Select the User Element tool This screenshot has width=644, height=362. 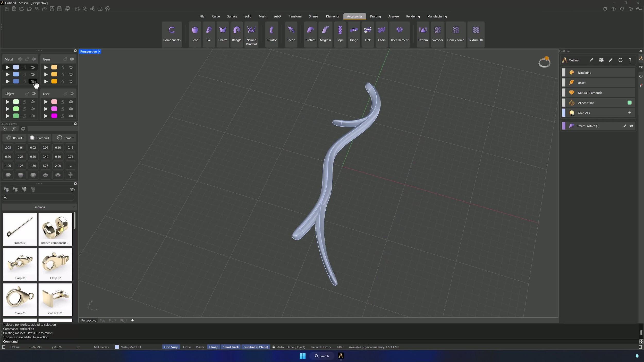[400, 34]
